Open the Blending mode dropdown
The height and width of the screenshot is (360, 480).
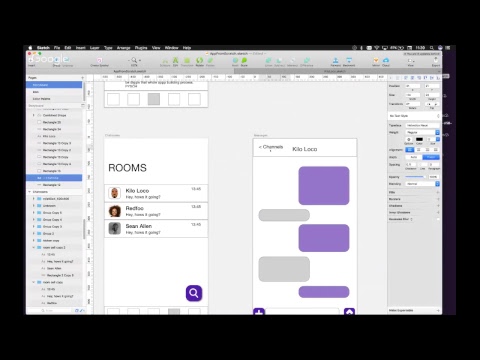423,184
